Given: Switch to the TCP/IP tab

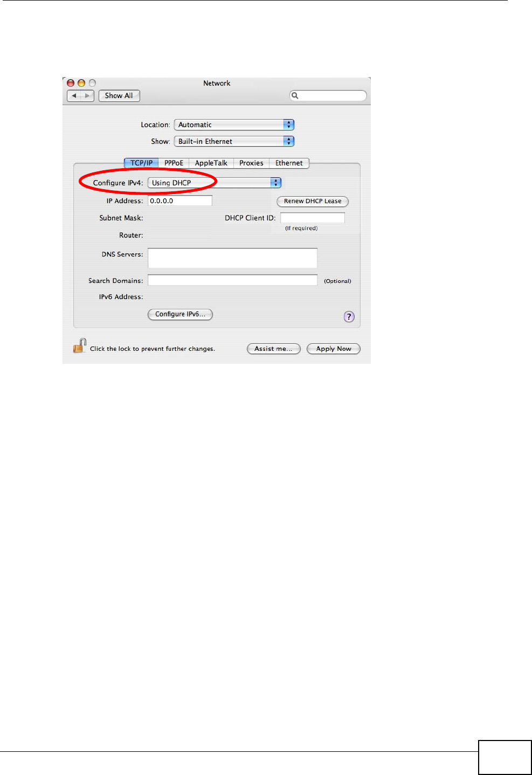Looking at the screenshot, I should [x=141, y=163].
